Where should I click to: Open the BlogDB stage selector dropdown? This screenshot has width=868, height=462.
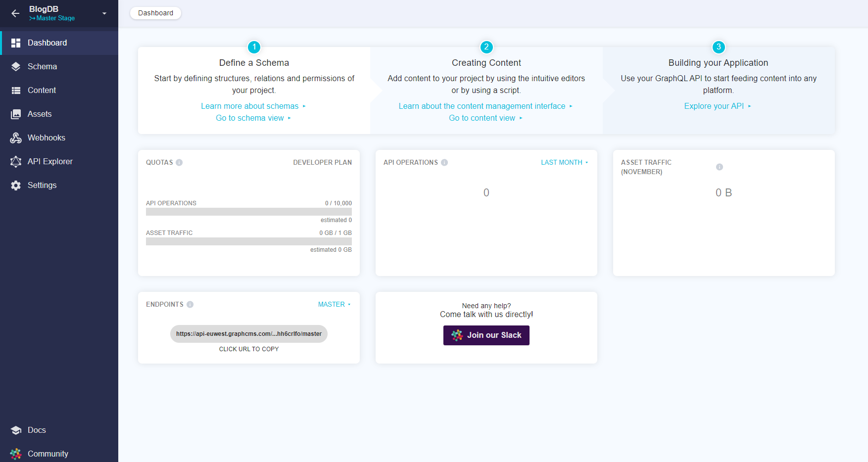(x=103, y=14)
